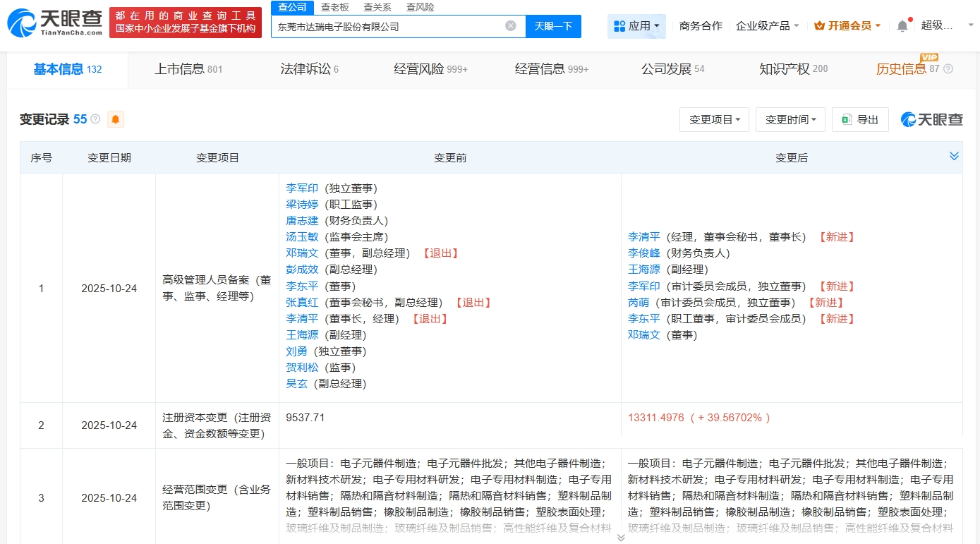The image size is (980, 544).
Task: Clear the search box with X icon
Action: coord(511,26)
